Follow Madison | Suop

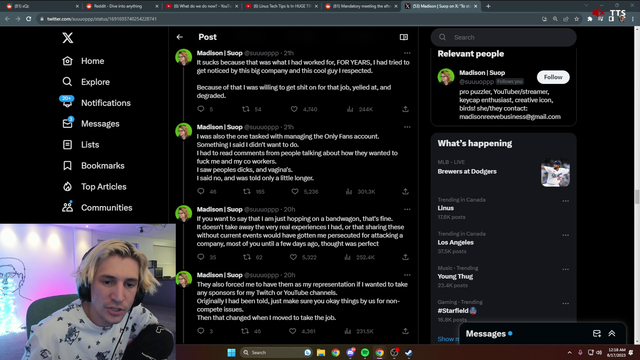(x=553, y=77)
